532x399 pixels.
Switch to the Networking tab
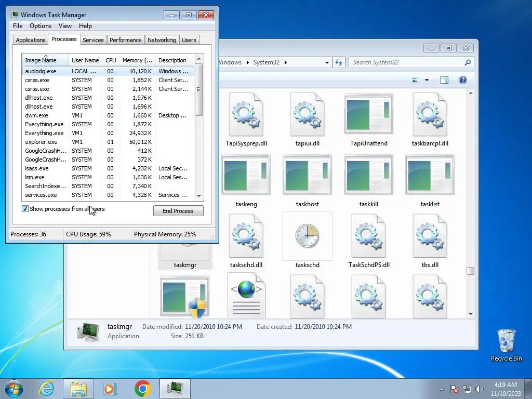tap(162, 39)
